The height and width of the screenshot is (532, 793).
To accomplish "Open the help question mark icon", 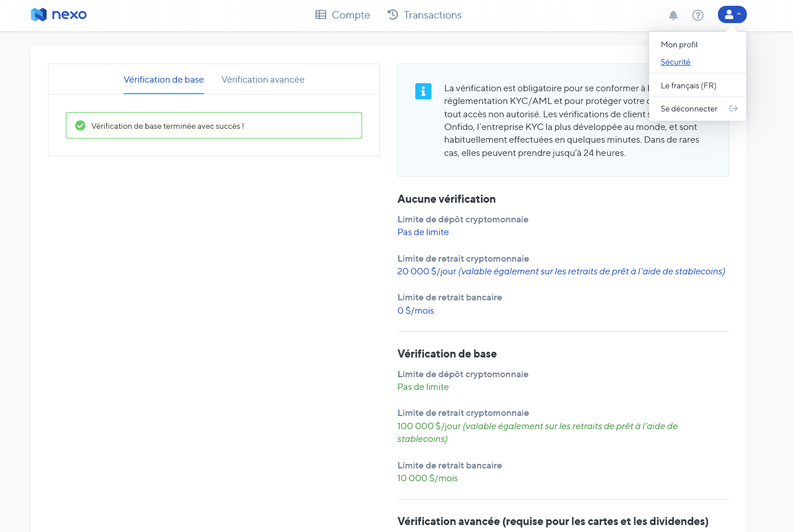I will pyautogui.click(x=698, y=15).
